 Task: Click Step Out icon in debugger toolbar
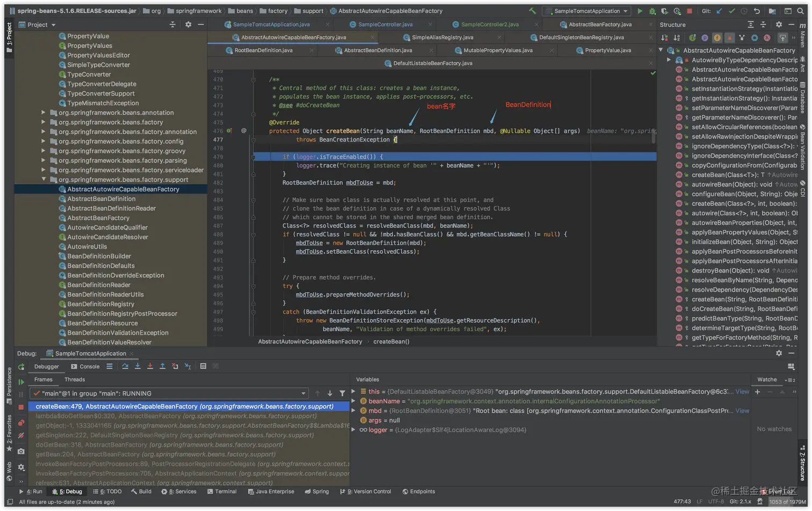[x=162, y=366]
